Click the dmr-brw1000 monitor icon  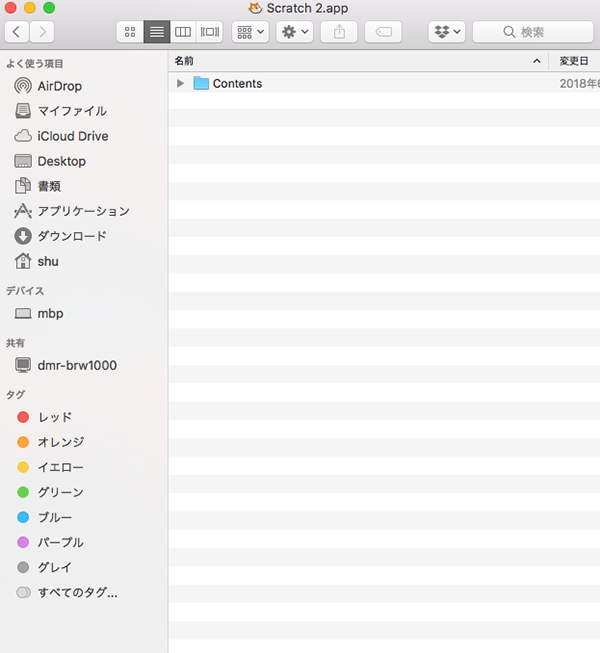coord(23,365)
